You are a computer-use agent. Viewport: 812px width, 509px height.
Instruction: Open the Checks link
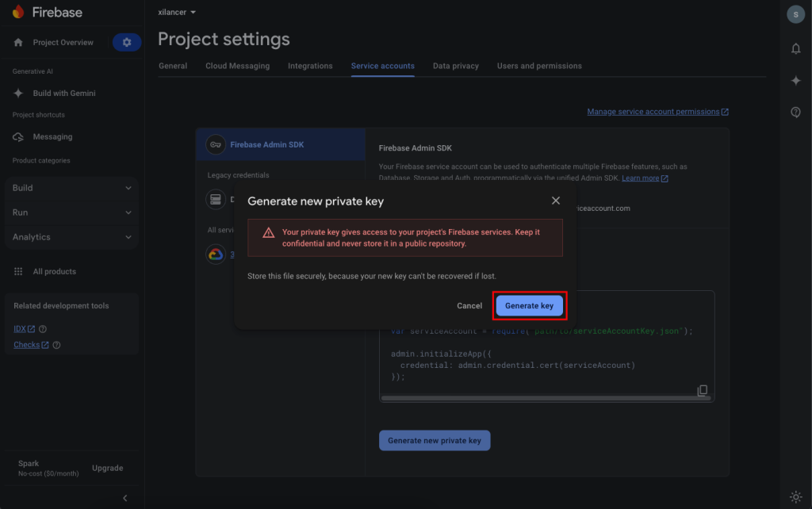[x=31, y=345]
